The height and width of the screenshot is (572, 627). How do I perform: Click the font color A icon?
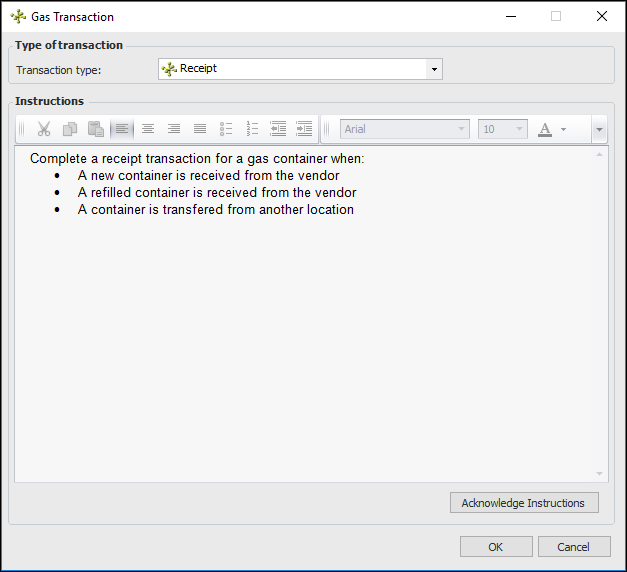pyautogui.click(x=545, y=129)
